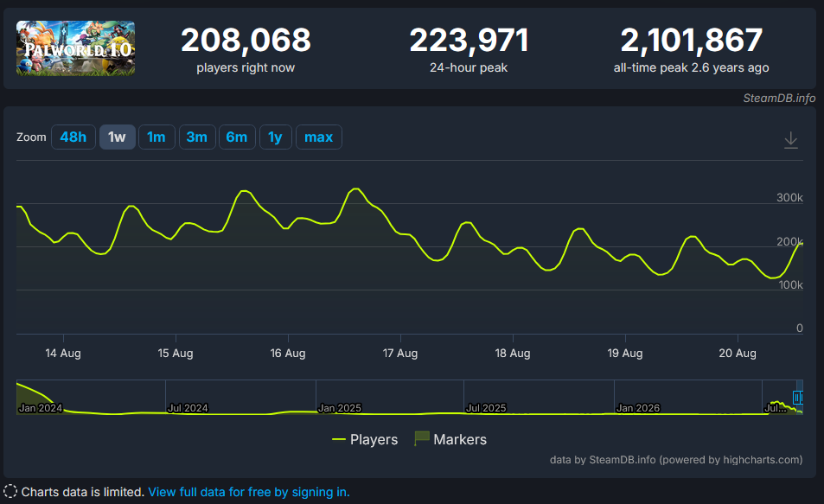Select the 48h zoom range
This screenshot has width=824, height=504.
click(x=73, y=137)
